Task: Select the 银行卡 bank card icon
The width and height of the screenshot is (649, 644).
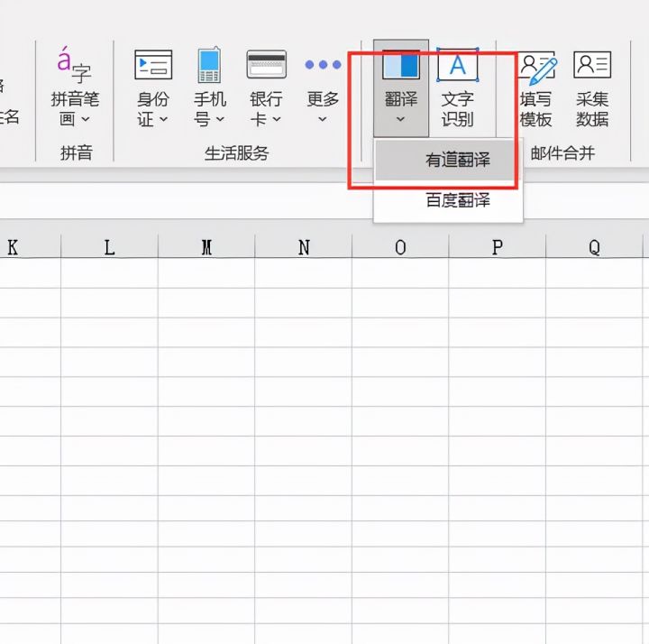Action: coord(266,65)
